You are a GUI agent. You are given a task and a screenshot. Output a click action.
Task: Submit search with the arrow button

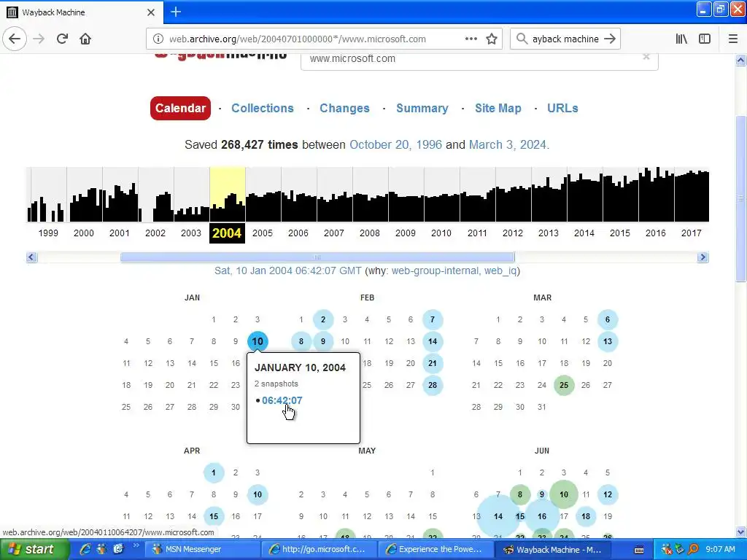point(610,39)
